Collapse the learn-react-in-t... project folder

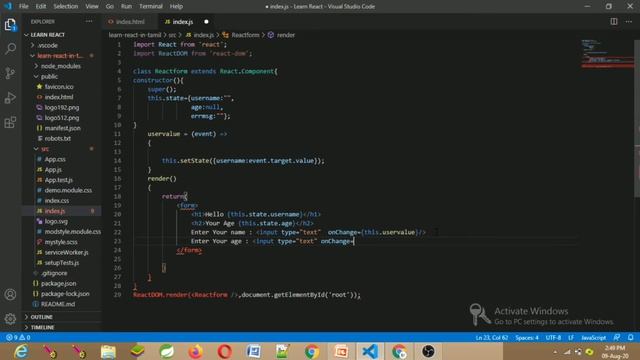point(61,56)
